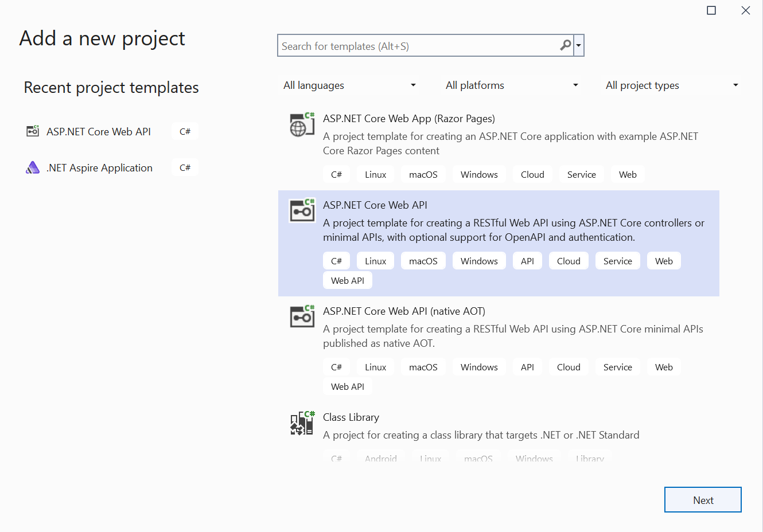Click the .NET Aspire Application icon
763x532 pixels.
tap(33, 167)
